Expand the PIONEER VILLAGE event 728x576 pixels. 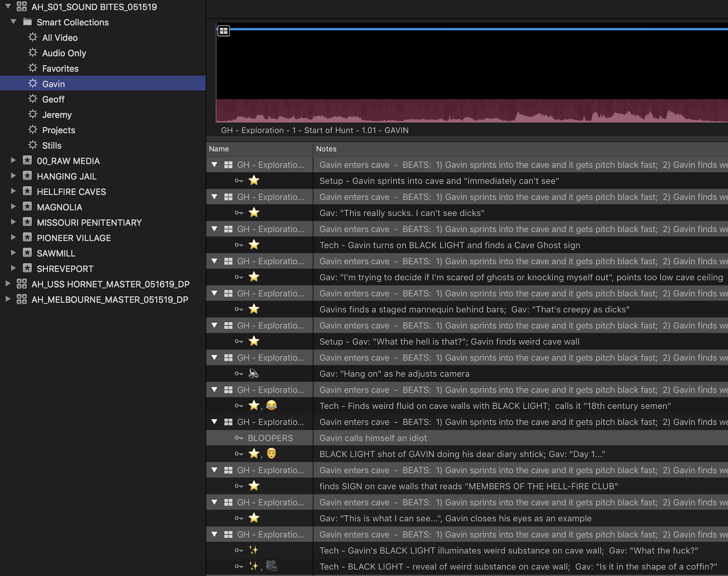coord(13,237)
